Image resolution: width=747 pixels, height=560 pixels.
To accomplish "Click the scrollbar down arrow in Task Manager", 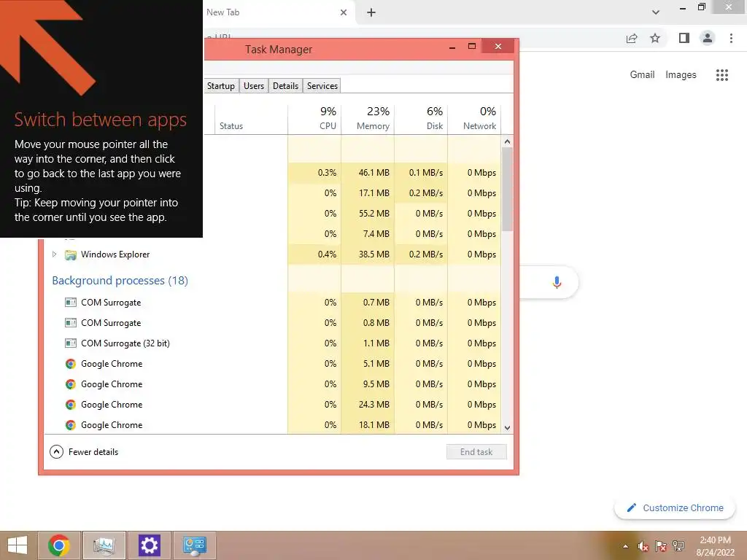I will tap(508, 427).
